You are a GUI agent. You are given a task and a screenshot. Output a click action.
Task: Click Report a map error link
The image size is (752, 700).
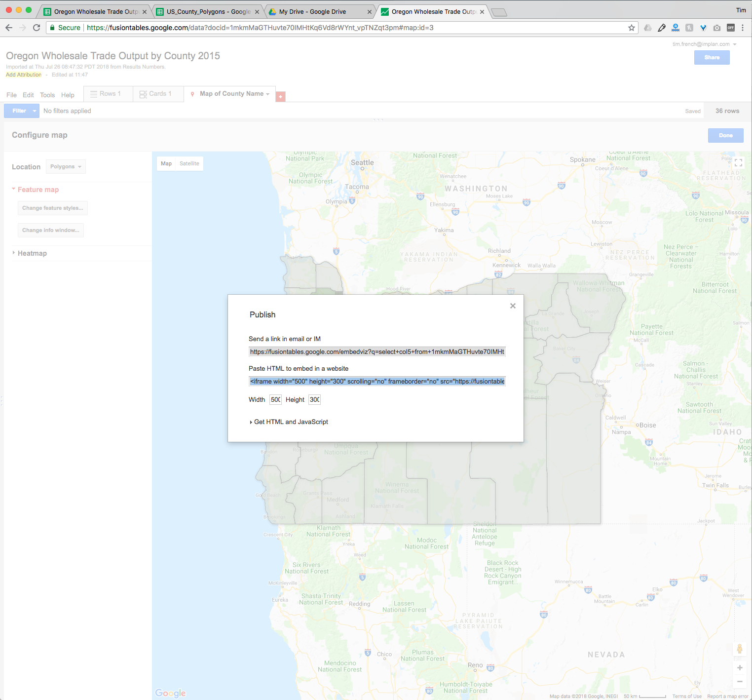(728, 697)
